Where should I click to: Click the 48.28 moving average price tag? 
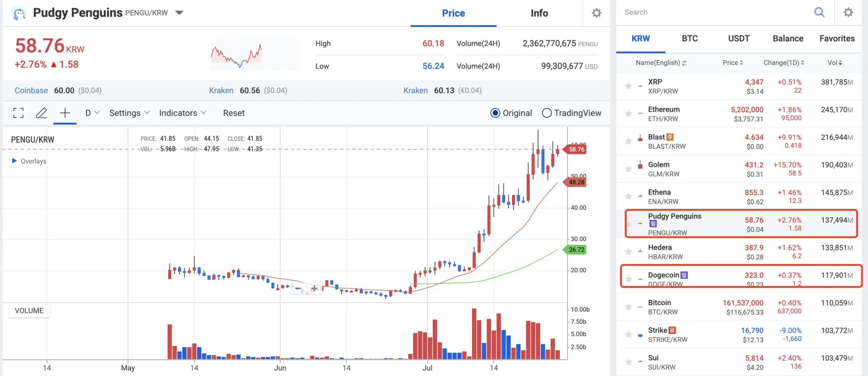(x=575, y=182)
